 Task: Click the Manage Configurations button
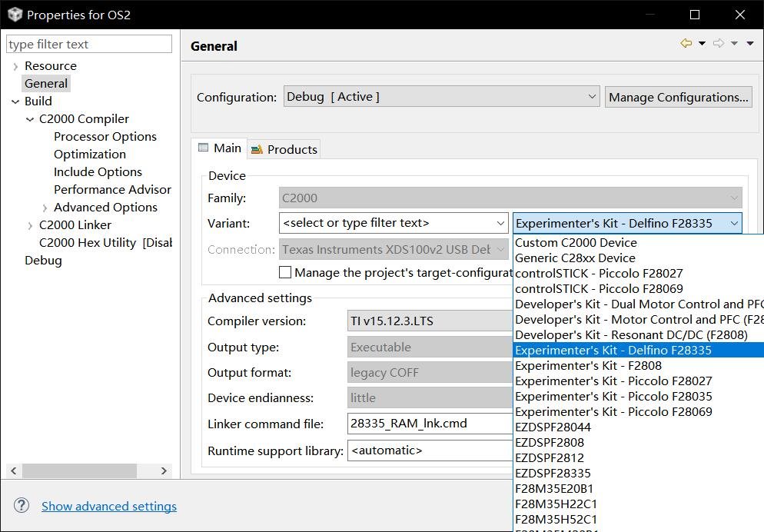tap(678, 97)
